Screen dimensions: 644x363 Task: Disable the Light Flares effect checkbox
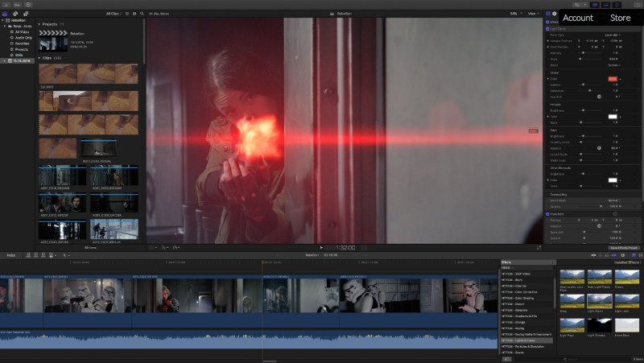point(547,29)
